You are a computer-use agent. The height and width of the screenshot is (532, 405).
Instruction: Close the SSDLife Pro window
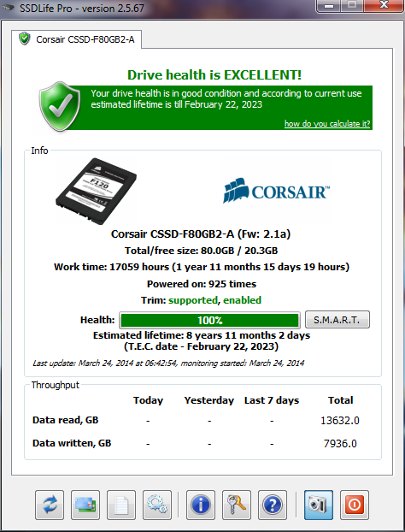[x=384, y=5]
